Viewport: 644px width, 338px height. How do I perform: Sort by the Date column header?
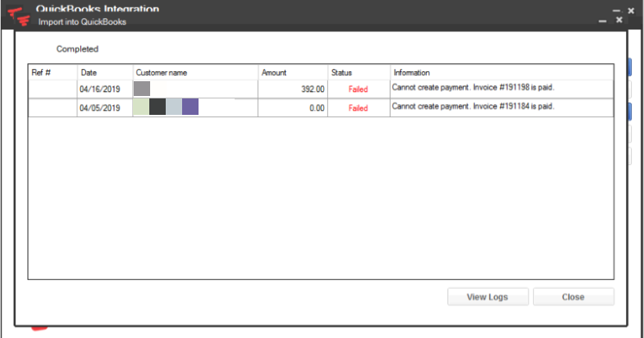[105, 72]
